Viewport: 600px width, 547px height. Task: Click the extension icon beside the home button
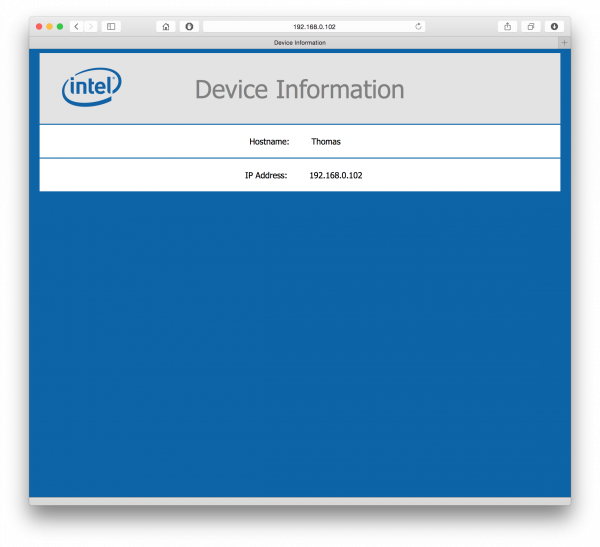[x=189, y=26]
